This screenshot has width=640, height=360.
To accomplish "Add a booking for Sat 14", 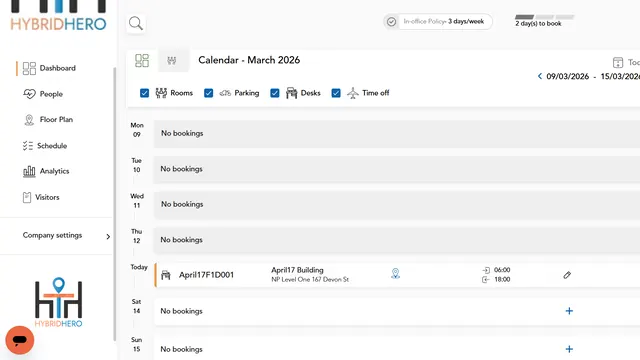I will tap(569, 311).
